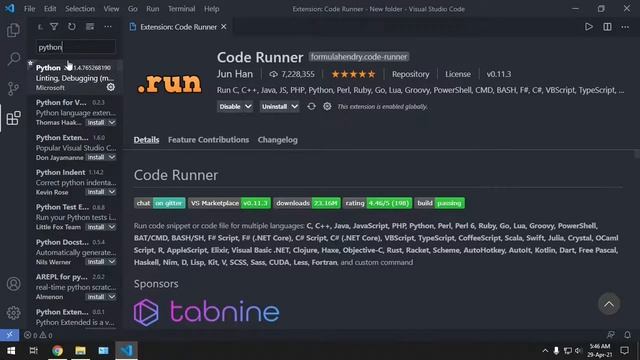
Task: Click the extensions search field
Action: point(76,47)
